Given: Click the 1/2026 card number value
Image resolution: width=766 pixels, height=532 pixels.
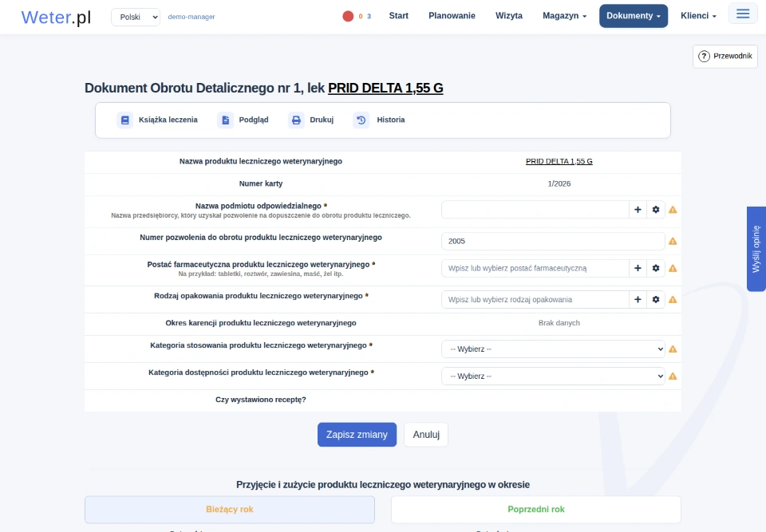Looking at the screenshot, I should point(559,183).
